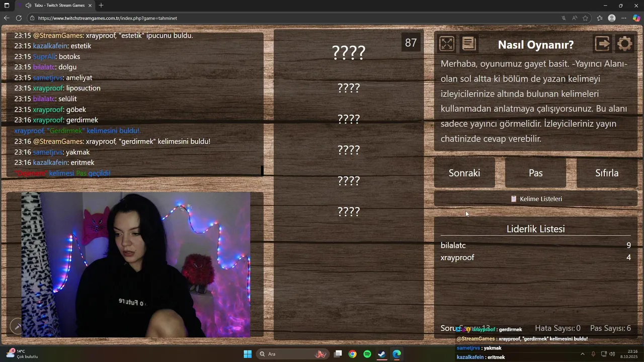Show hidden system tray icons chevron
Screen dimensions: 644x362
[583, 354]
